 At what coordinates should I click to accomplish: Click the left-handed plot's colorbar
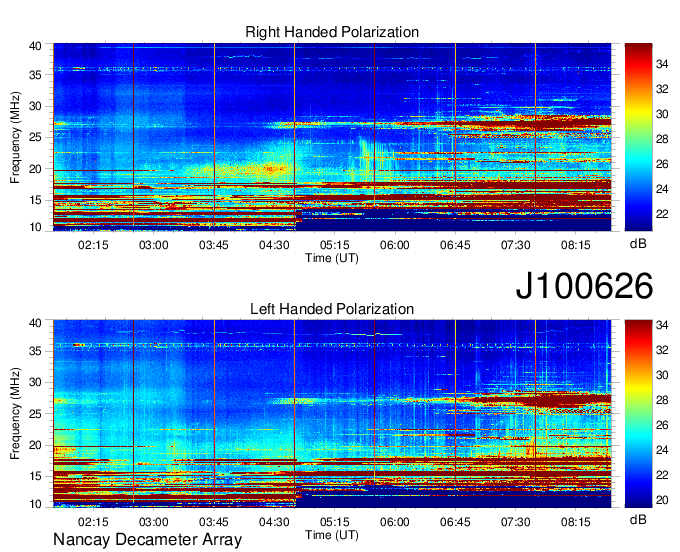pos(638,414)
